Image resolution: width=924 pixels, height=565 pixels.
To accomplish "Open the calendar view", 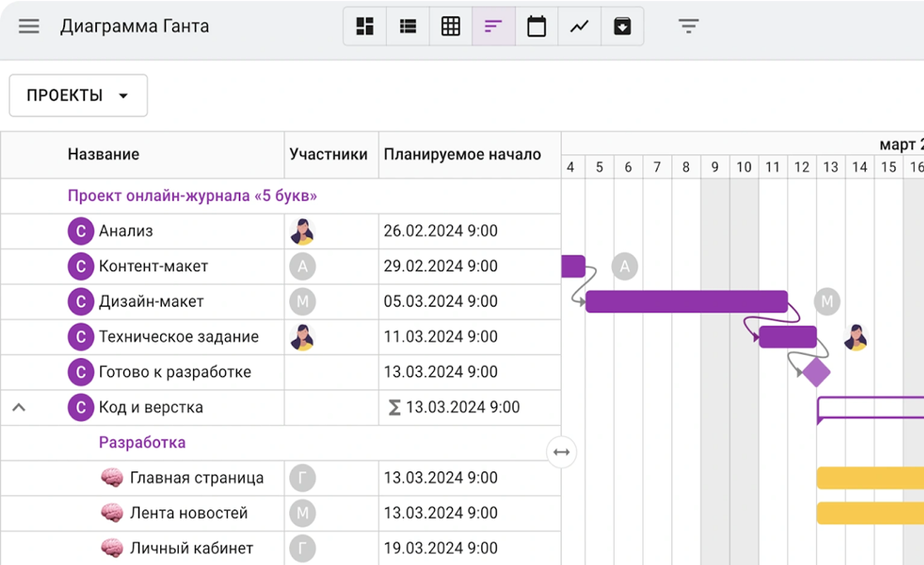I will click(x=536, y=27).
